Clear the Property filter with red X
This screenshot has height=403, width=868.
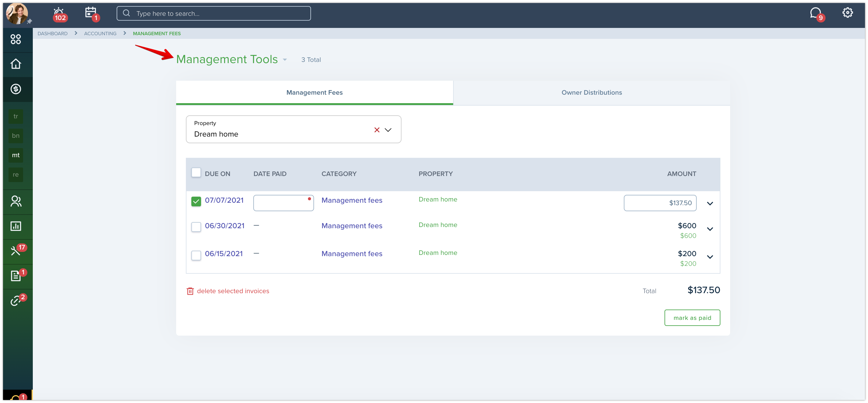tap(377, 130)
